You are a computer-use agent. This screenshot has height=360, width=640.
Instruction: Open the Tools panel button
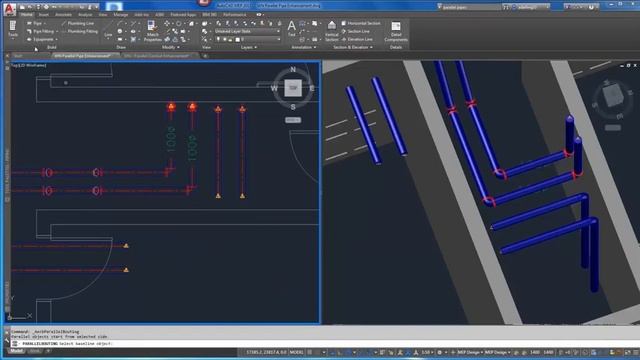point(13,29)
